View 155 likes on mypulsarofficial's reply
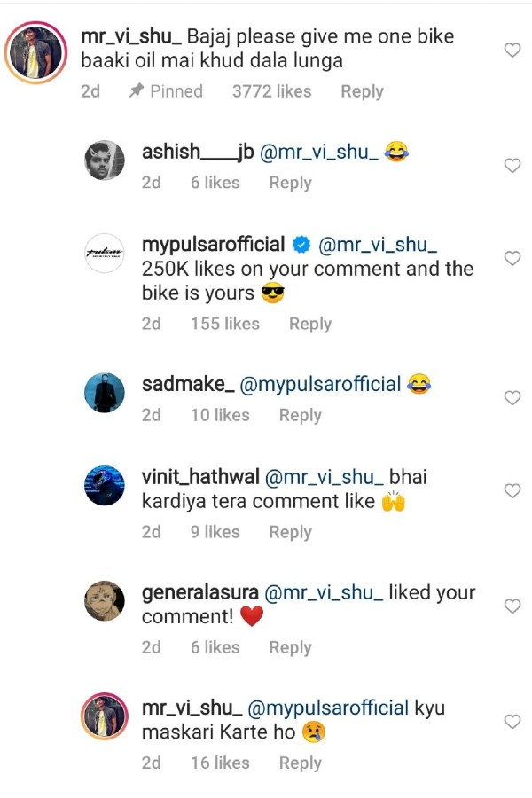Screen dimensions: 532x798 tap(225, 324)
